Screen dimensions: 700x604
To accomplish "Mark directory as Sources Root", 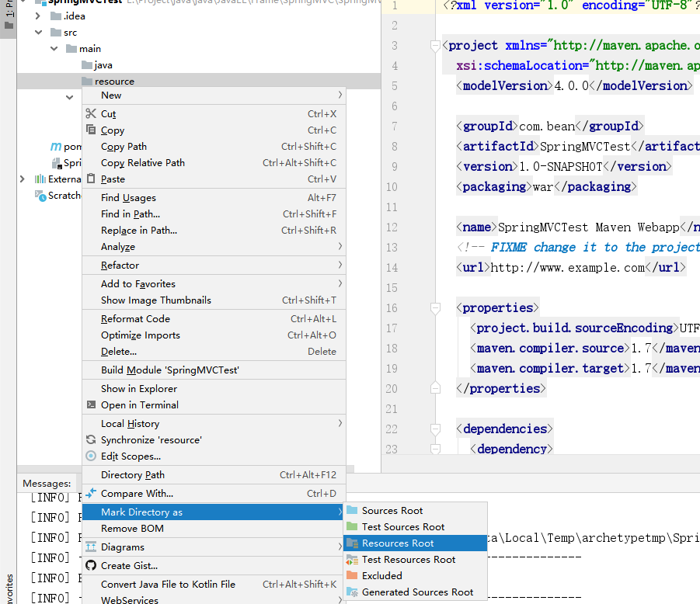I will [x=415, y=510].
